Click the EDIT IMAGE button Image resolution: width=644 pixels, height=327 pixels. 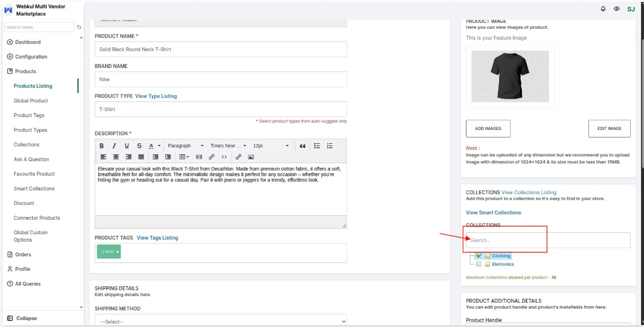tap(609, 129)
